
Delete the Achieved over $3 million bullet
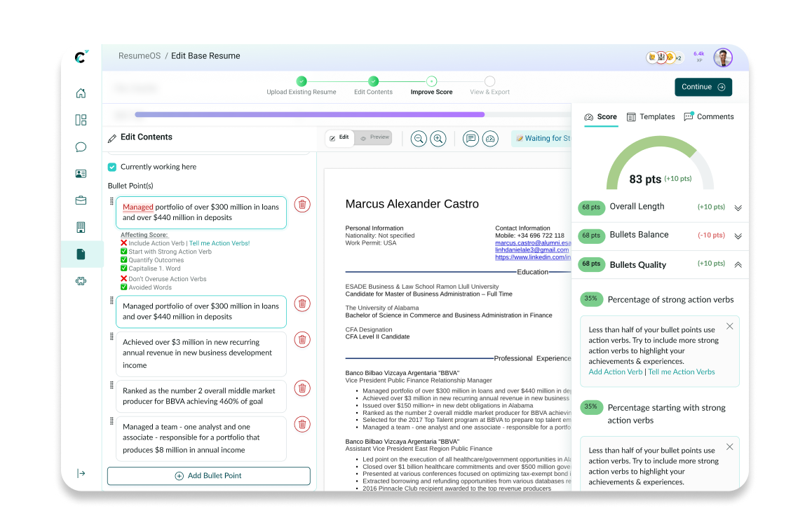302,340
